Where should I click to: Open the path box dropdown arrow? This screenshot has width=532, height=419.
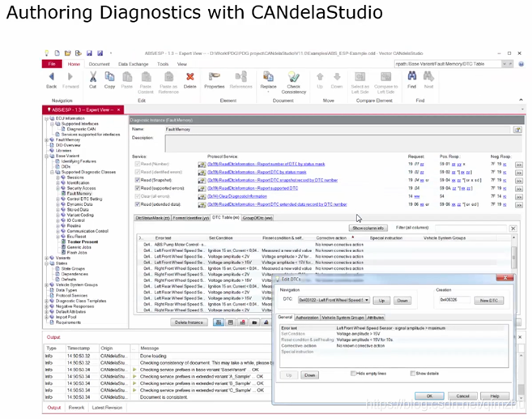coord(504,64)
